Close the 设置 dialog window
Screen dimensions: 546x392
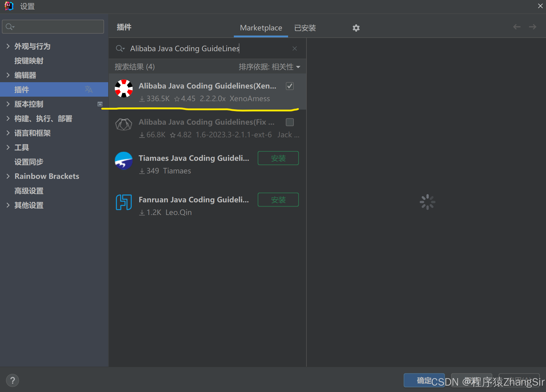click(540, 6)
